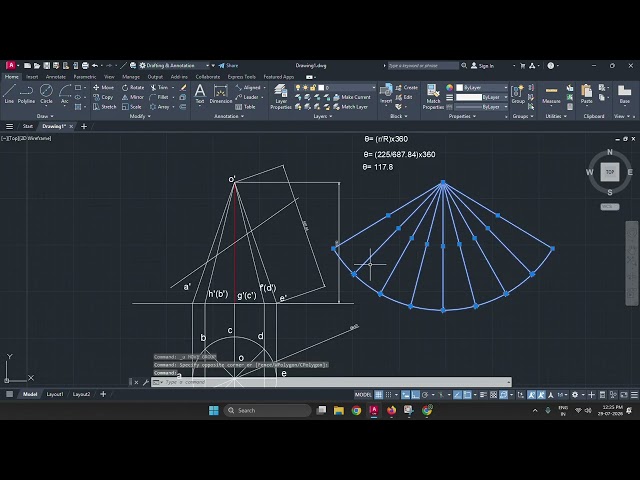640x480 pixels.
Task: Switch to Layout1 tab
Action: (55, 394)
